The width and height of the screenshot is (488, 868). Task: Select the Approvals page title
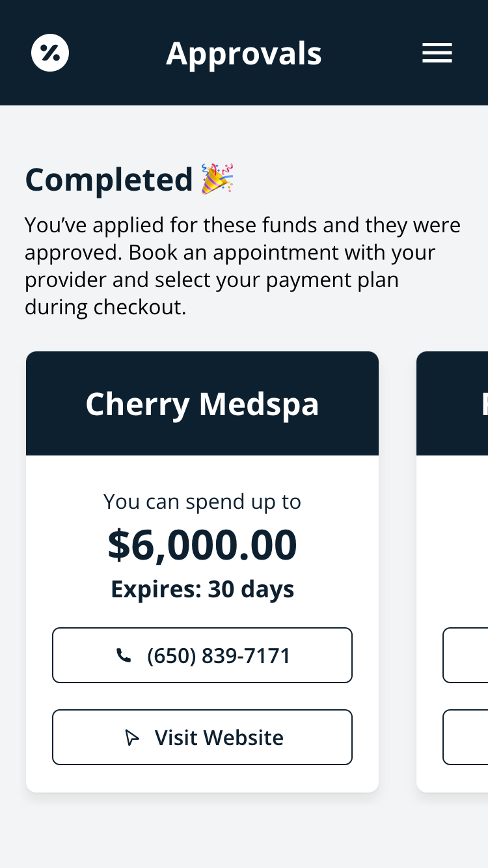(244, 53)
